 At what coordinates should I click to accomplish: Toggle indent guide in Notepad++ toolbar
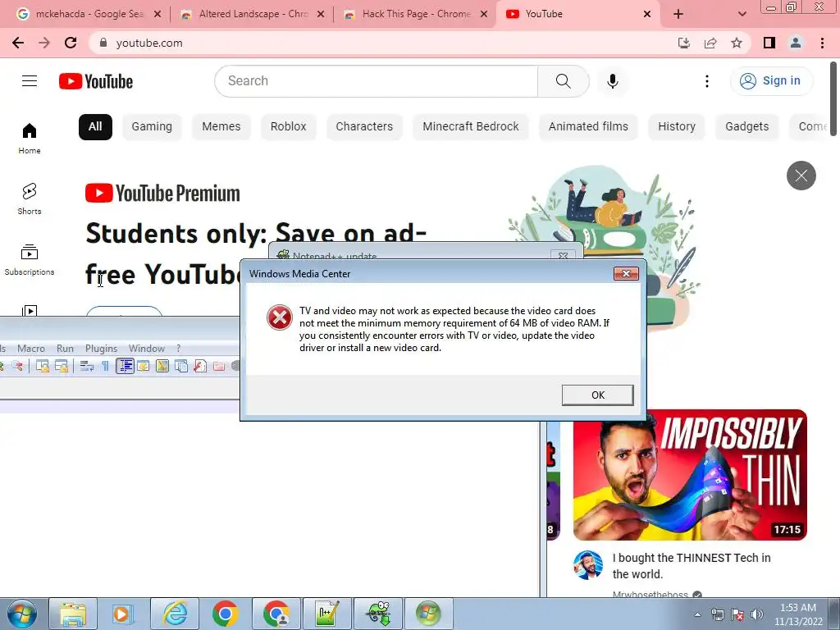click(x=125, y=367)
